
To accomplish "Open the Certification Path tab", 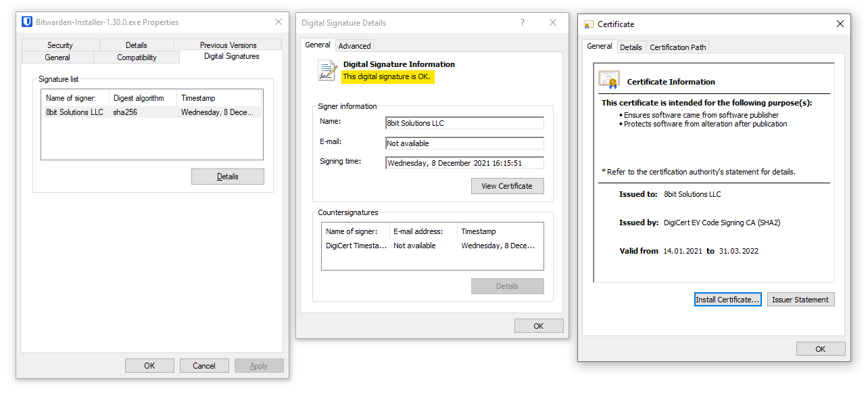I will click(678, 47).
